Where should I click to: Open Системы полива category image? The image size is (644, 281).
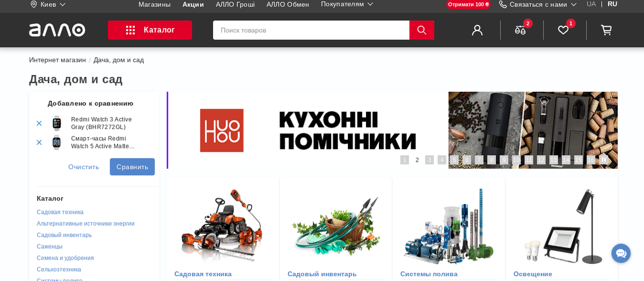click(x=449, y=226)
